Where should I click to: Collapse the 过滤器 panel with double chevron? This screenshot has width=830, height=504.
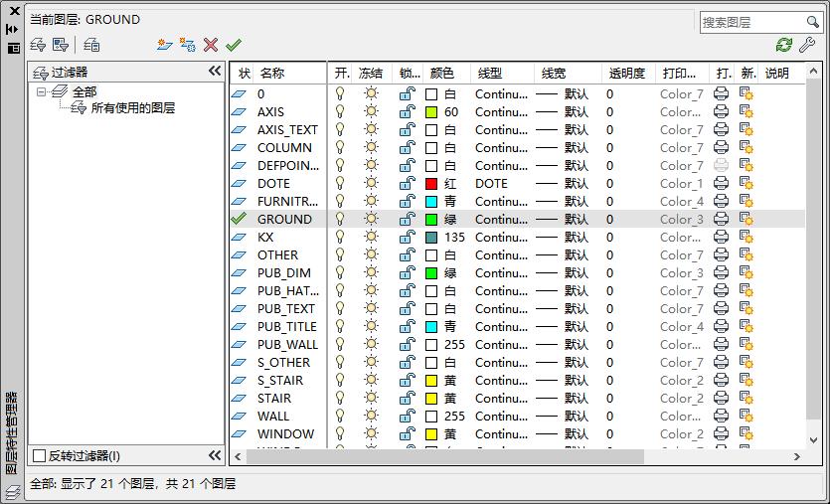click(214, 72)
